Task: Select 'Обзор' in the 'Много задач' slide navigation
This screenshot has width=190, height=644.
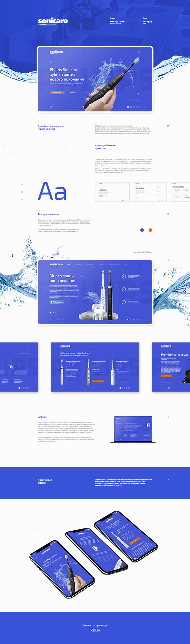Action: click(68, 265)
